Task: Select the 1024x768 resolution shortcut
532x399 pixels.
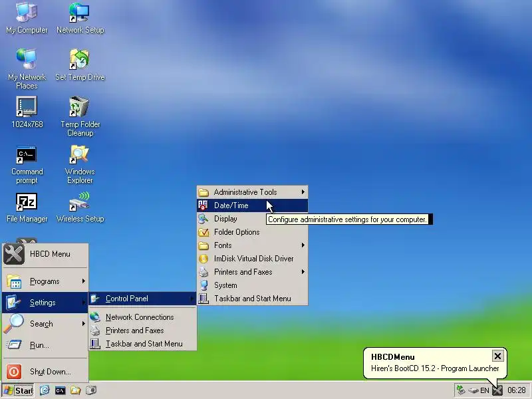Action: [27, 112]
